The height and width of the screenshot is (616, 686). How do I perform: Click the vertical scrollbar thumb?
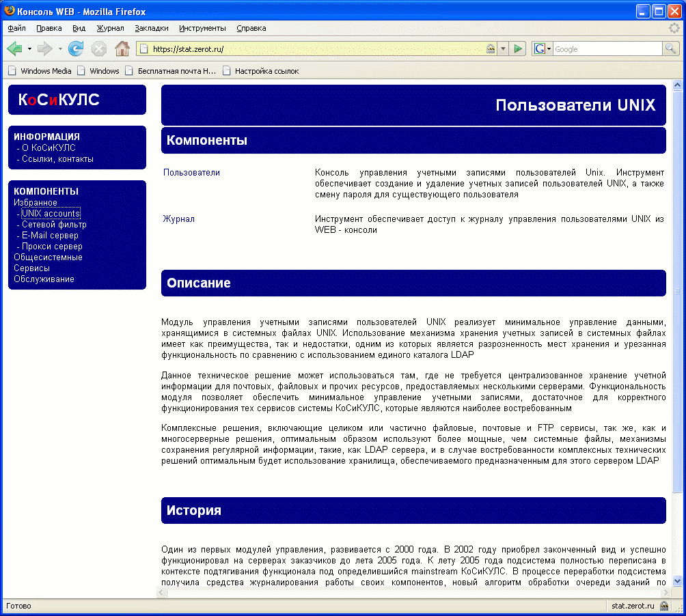coord(677,291)
